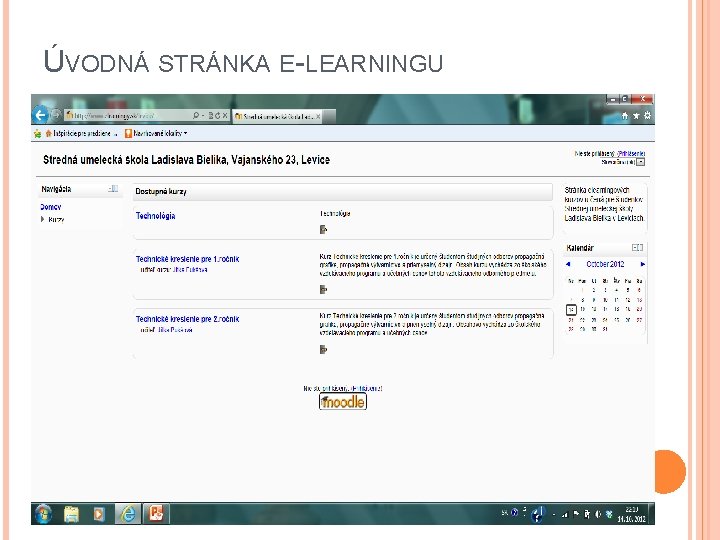Open the address bar search dropdown arrow
Viewport: 720px width, 540px height.
tap(203, 116)
